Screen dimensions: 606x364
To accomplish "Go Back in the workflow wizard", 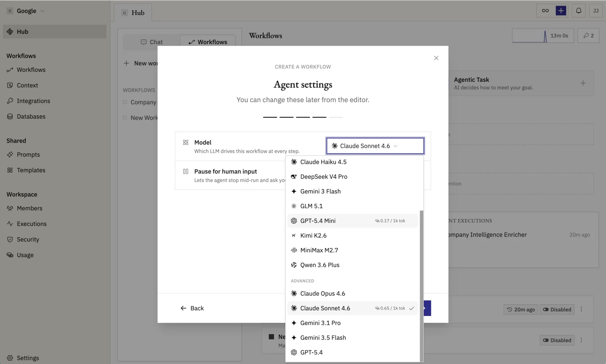I will coord(192,308).
